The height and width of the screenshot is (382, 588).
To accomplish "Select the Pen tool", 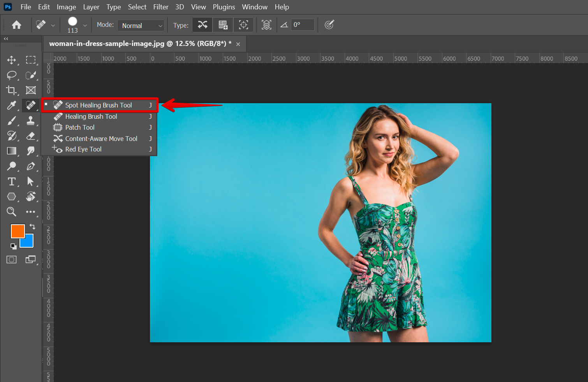I will 30,166.
